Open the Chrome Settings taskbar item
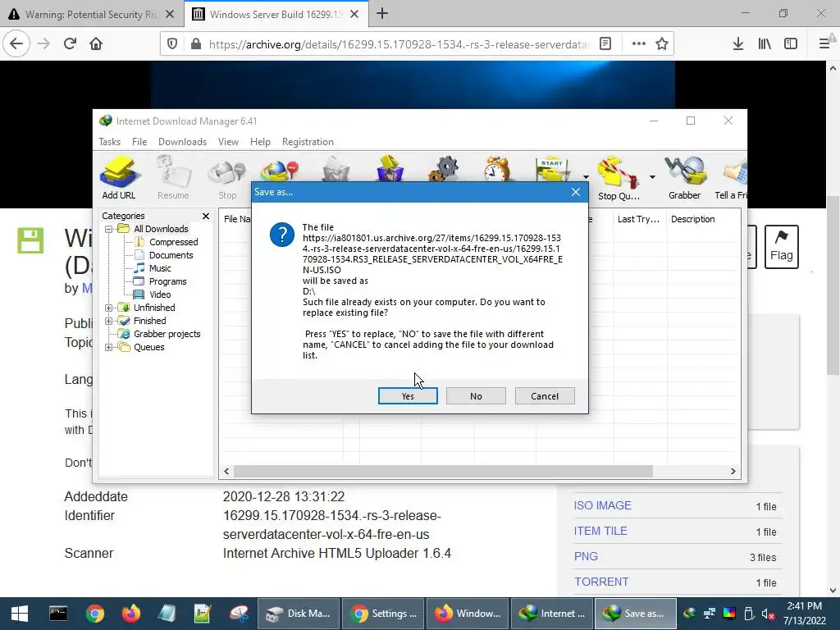 point(383,614)
